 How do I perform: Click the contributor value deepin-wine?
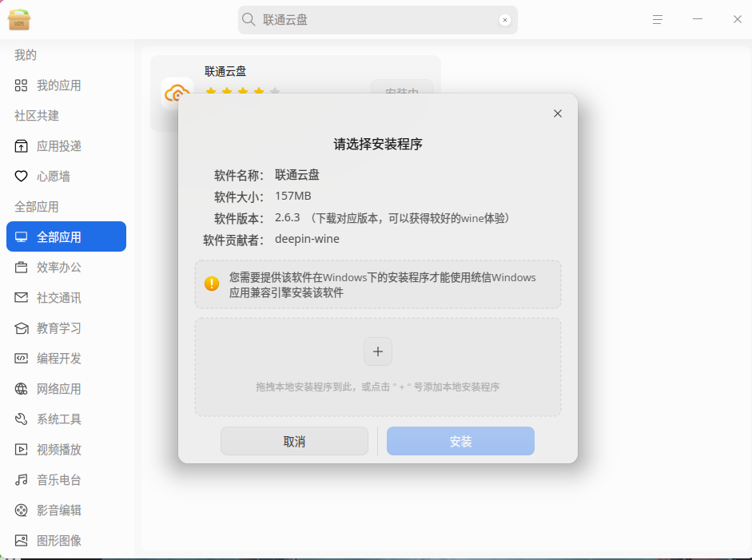click(307, 239)
